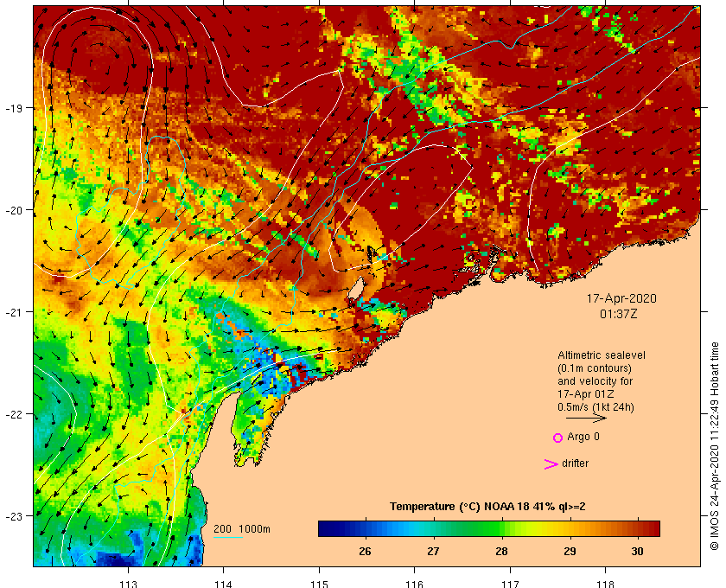Click the '115' longitude axis label

319,584
